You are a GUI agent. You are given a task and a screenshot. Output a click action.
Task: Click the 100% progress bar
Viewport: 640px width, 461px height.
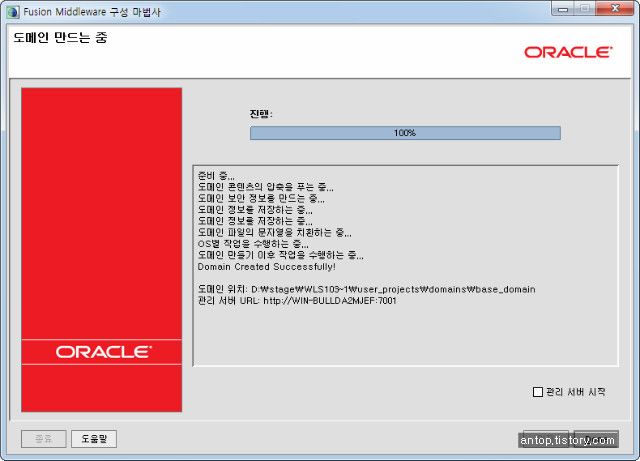tap(405, 133)
